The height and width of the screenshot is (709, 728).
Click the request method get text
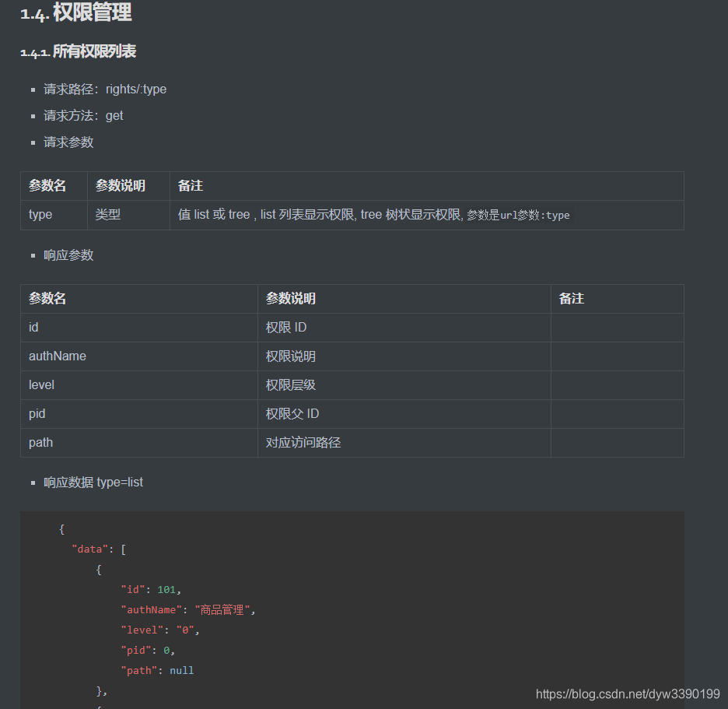(x=114, y=115)
